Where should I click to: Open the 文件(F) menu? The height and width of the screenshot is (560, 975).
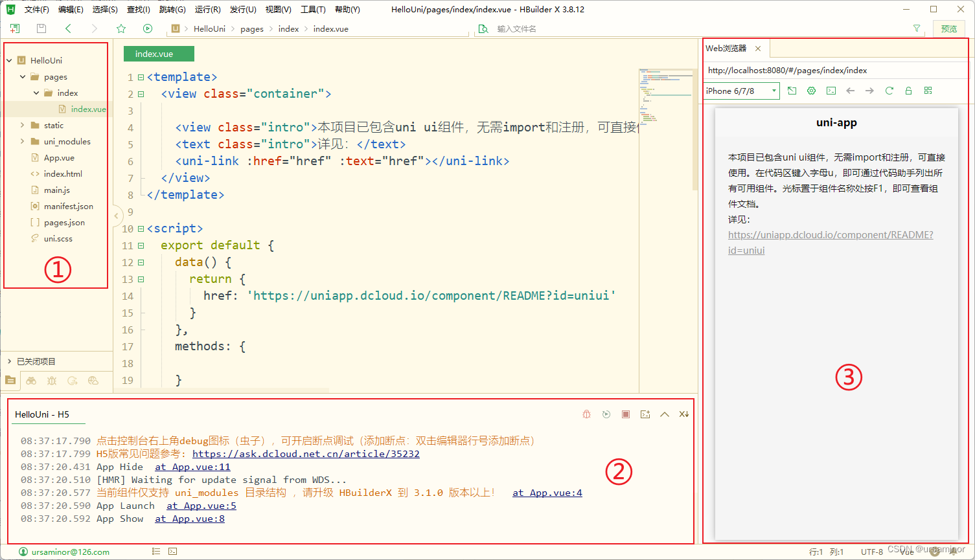[x=37, y=9]
